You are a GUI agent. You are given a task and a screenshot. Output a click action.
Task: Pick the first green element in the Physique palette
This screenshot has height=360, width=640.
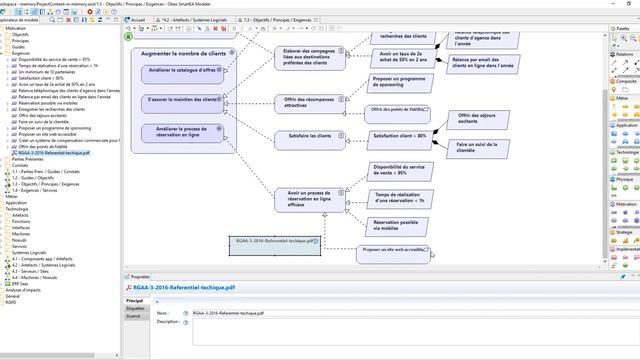click(614, 188)
